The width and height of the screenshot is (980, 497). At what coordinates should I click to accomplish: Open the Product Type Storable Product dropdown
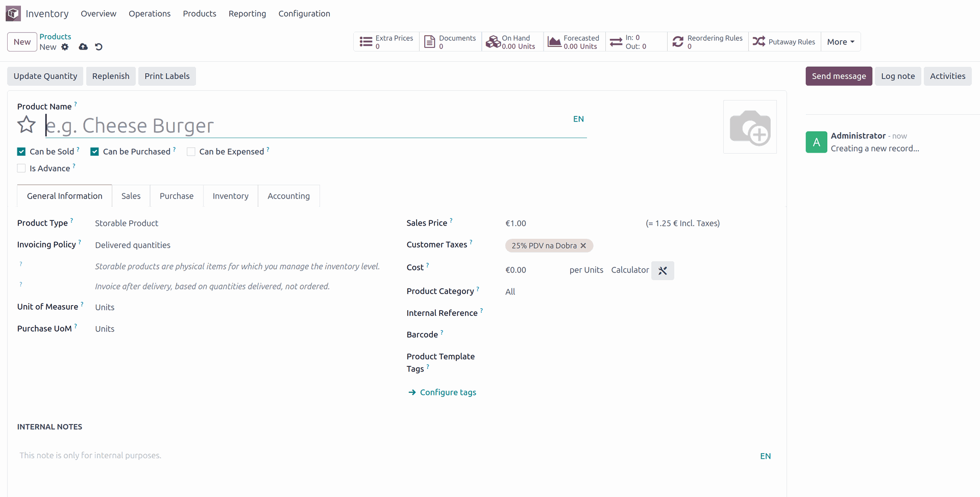(127, 223)
